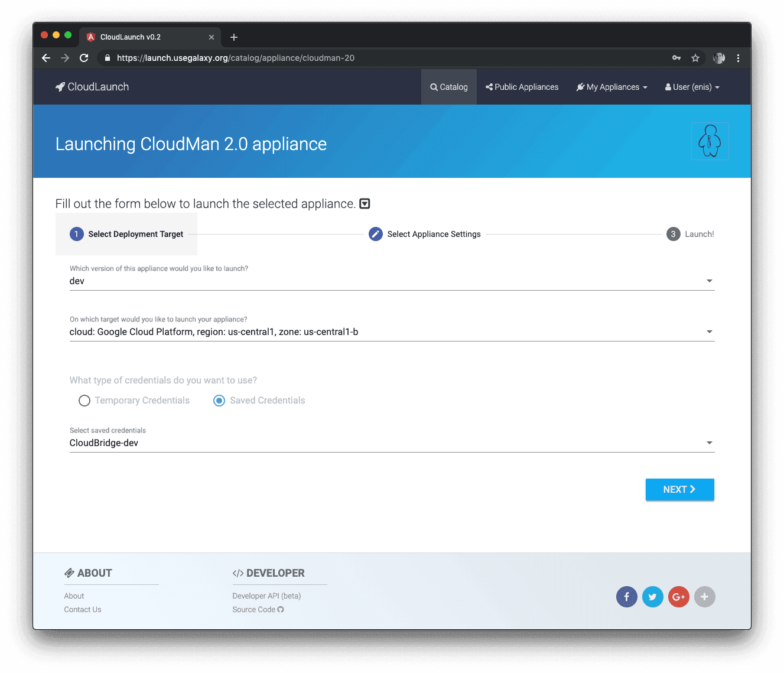Open the My Appliances menu
784x673 pixels.
click(x=611, y=87)
